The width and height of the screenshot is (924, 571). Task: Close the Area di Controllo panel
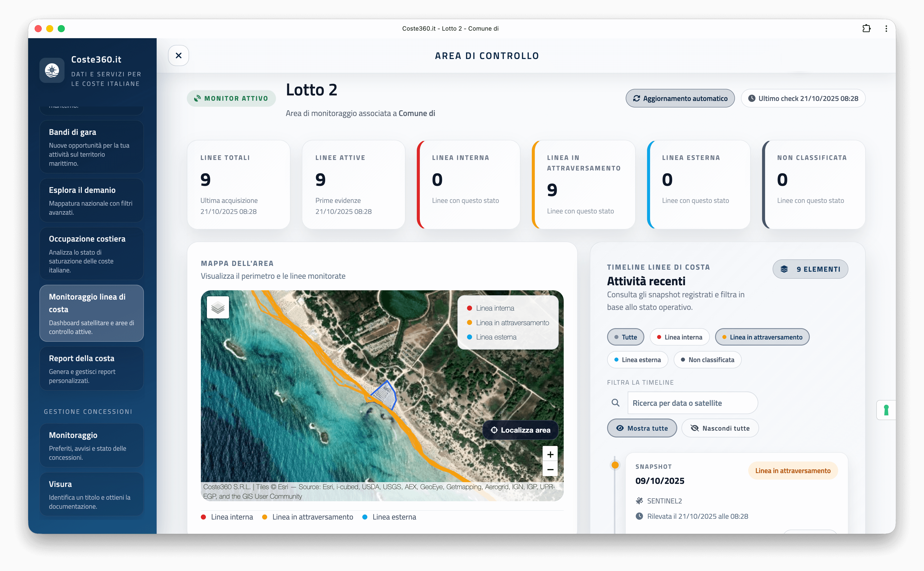click(x=179, y=55)
